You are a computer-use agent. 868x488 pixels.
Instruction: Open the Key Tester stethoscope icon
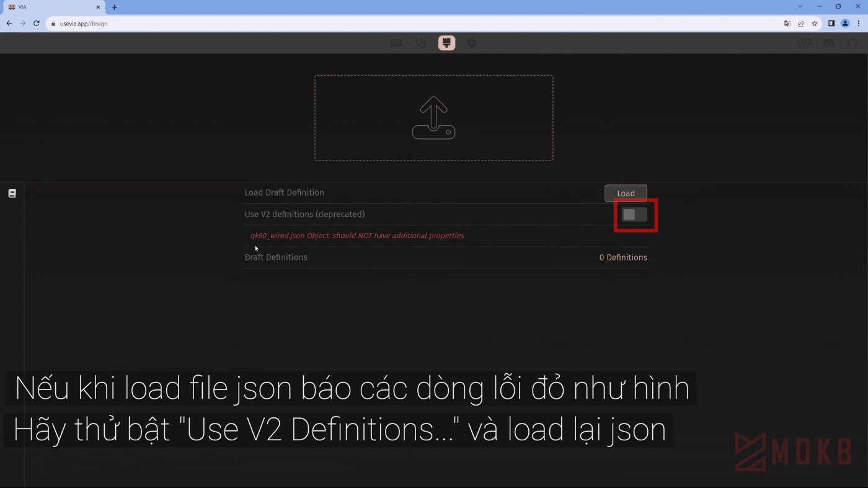click(x=421, y=43)
